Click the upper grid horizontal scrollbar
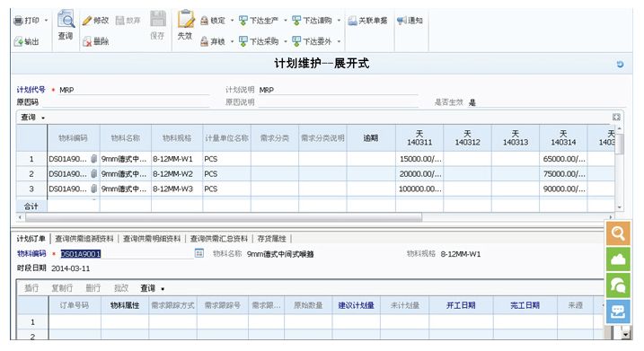 [224, 217]
